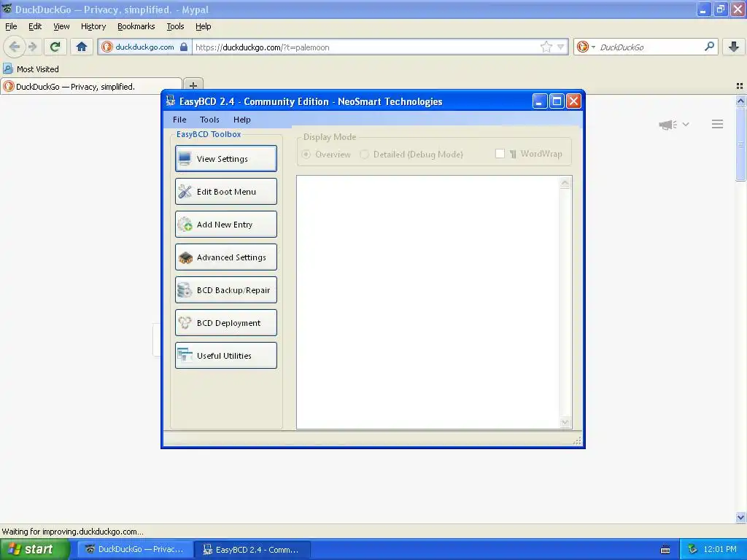Image resolution: width=747 pixels, height=560 pixels.
Task: Open browser Tools menu
Action: 175,26
